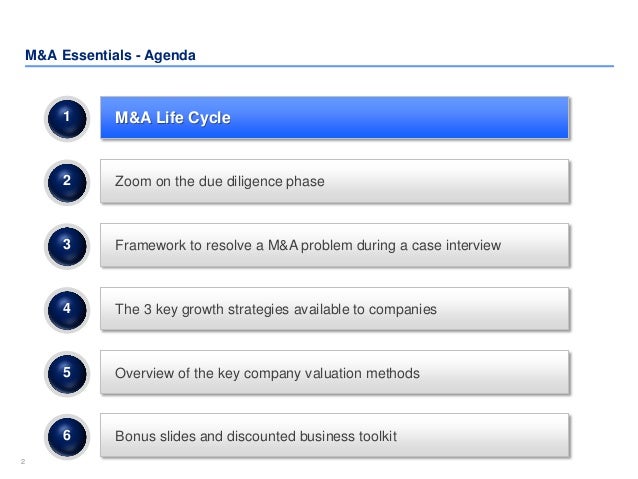The height and width of the screenshot is (479, 638).
Task: Click the word 'companies' in item four
Action: [x=406, y=310]
